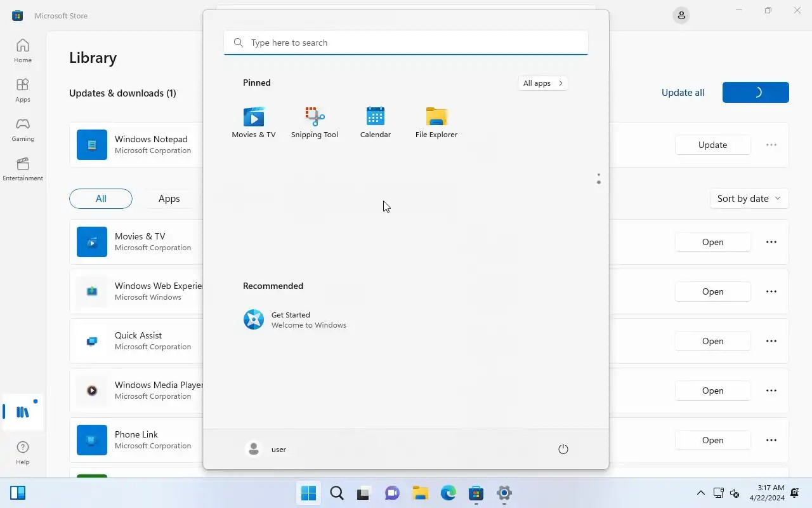This screenshot has width=812, height=508.
Task: Open network status icon in tray
Action: [719, 493]
